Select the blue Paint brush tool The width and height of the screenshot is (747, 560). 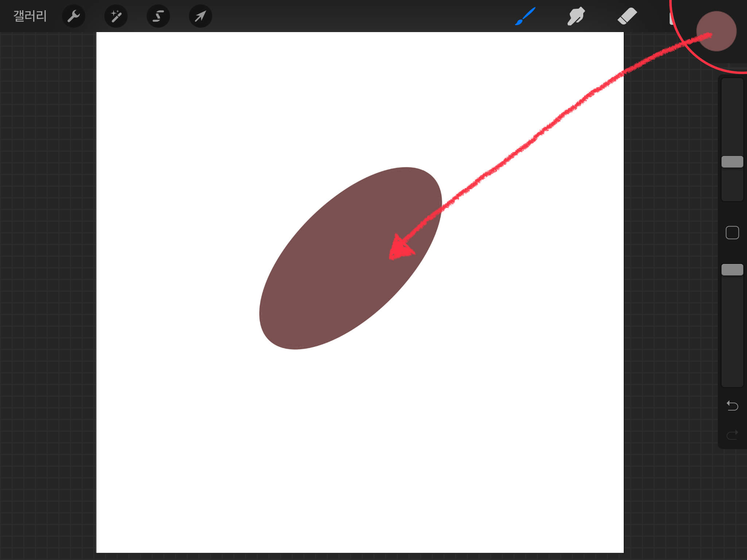click(525, 16)
